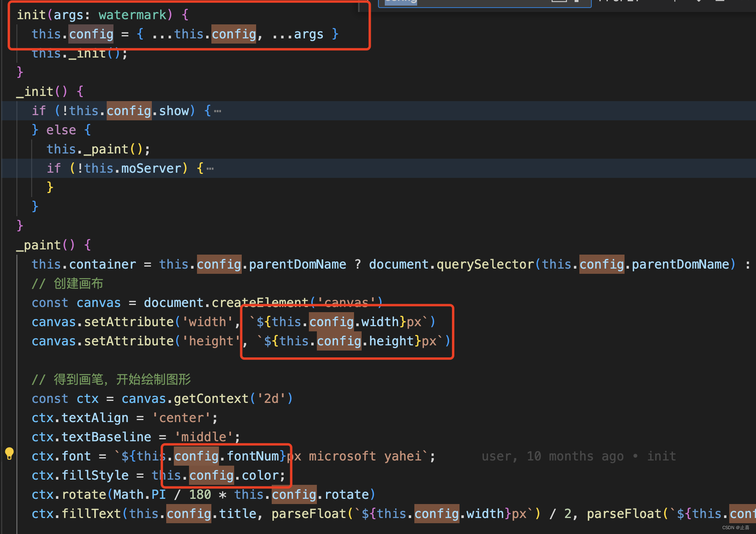The width and height of the screenshot is (756, 534).
Task: Click the 'height' string in setAttribute
Action: click(211, 341)
